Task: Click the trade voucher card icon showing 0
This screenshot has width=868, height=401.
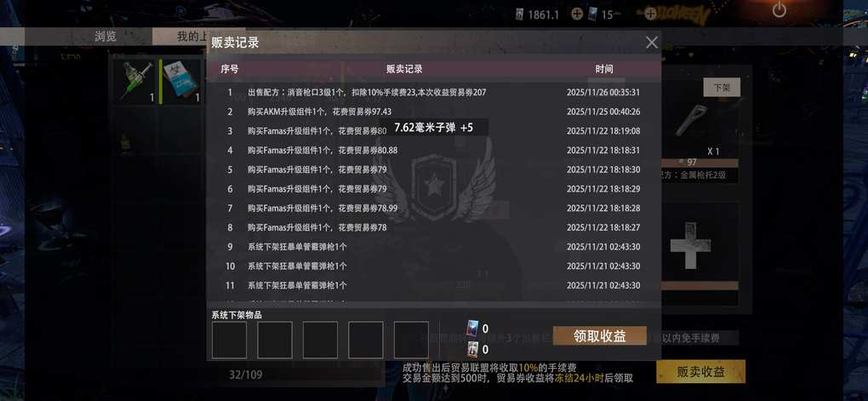Action: point(473,329)
